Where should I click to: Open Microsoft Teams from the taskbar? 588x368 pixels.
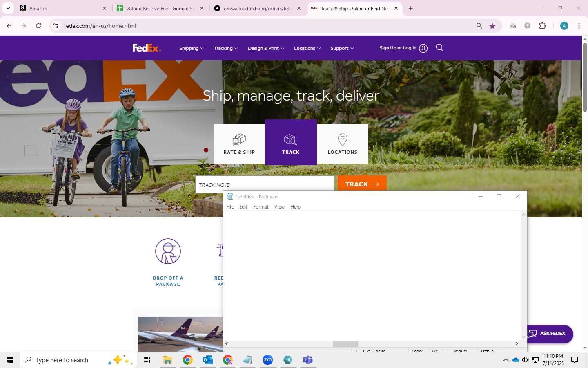308,360
